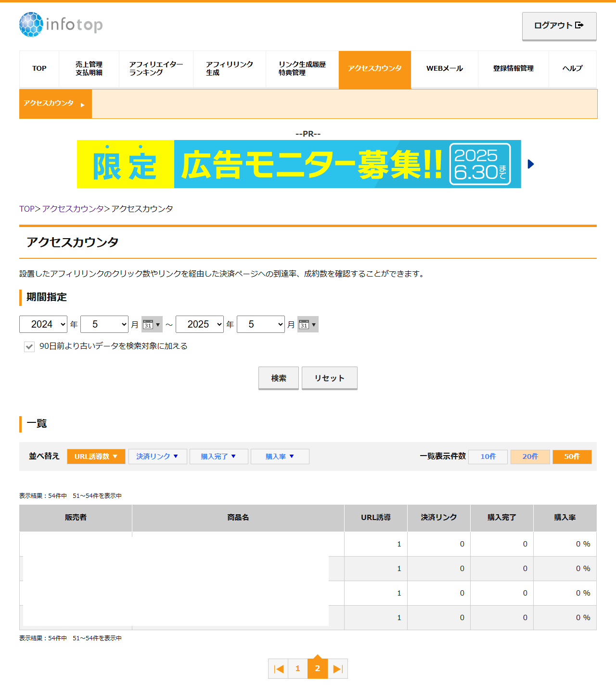Go to first page using pagination arrow
The width and height of the screenshot is (616, 686).
pos(278,669)
